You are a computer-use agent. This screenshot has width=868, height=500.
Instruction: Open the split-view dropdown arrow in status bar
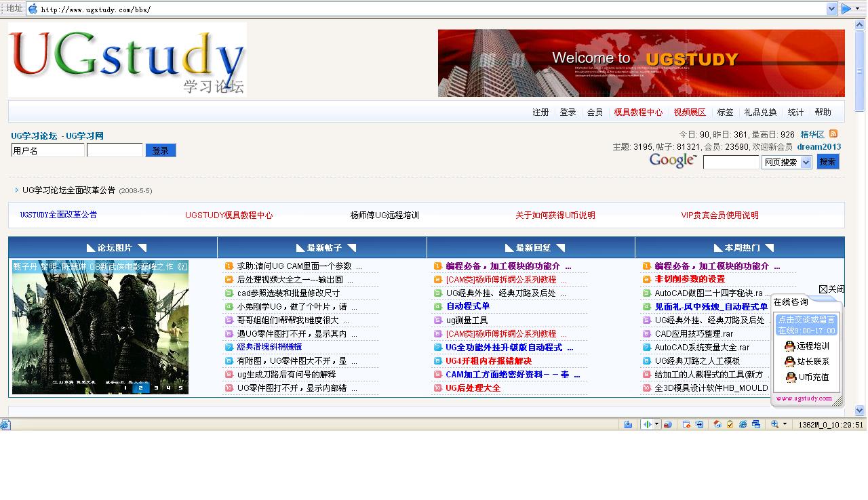click(x=656, y=425)
